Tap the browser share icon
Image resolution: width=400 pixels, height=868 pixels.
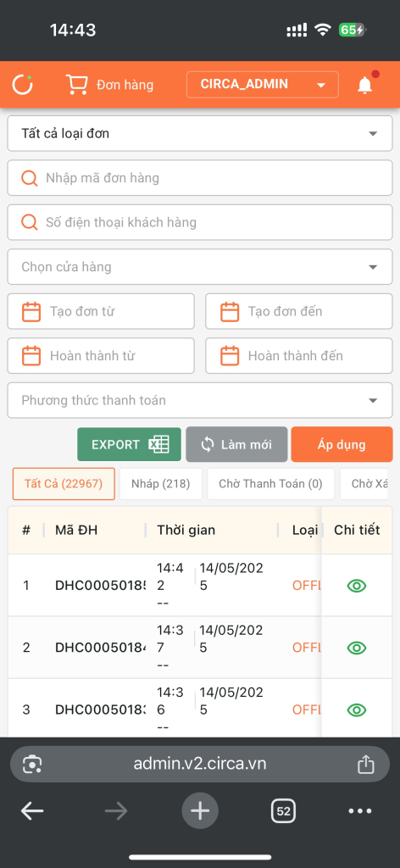(x=366, y=765)
